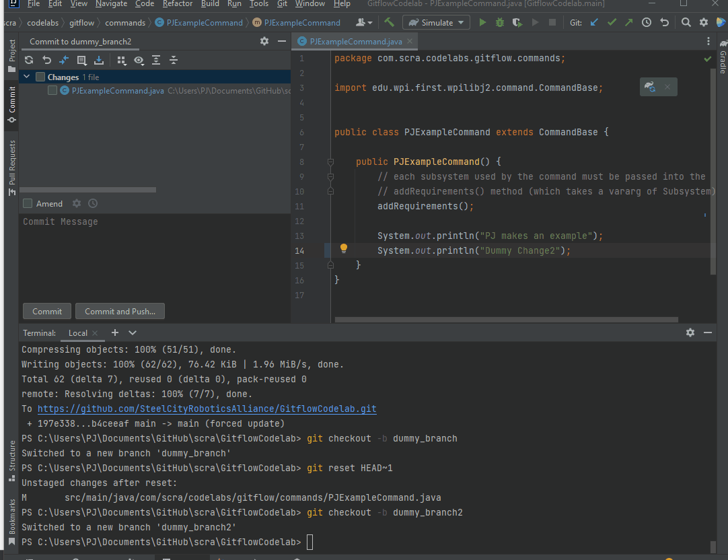
Task: Open Git history clock icon
Action: [647, 22]
